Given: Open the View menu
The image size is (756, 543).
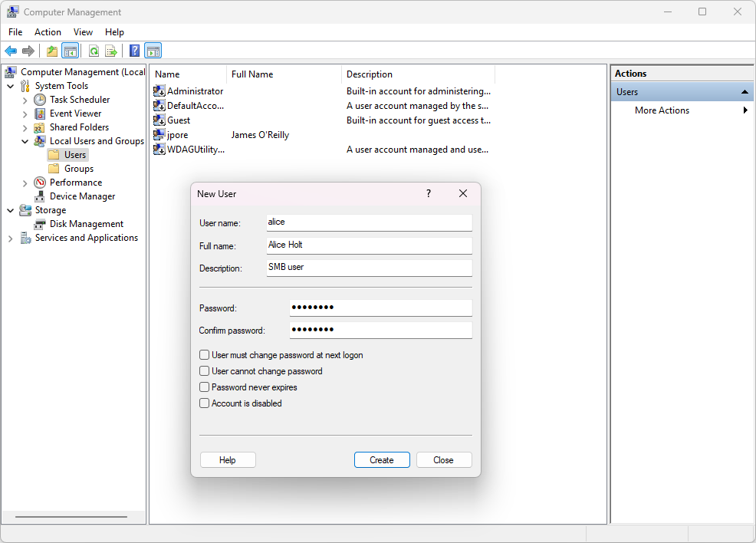Looking at the screenshot, I should point(83,31).
